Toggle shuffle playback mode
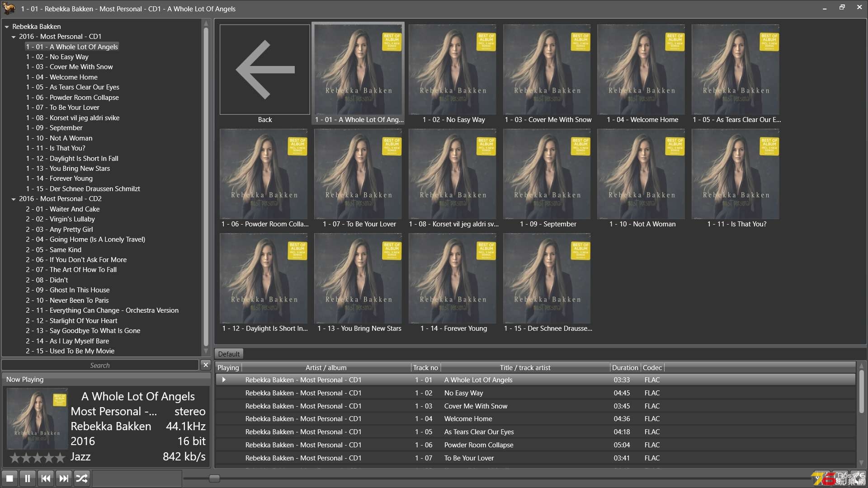868x488 pixels. [x=82, y=478]
